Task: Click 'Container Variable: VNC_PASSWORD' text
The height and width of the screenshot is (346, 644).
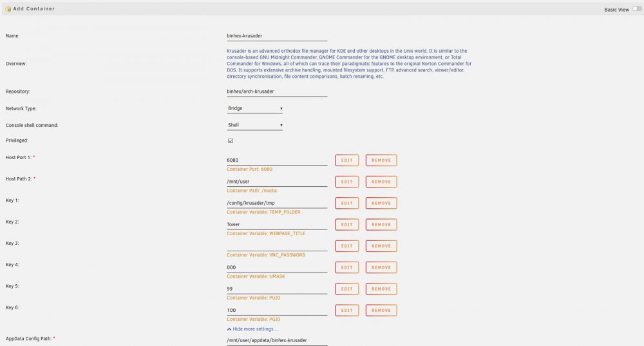Action: pos(266,255)
